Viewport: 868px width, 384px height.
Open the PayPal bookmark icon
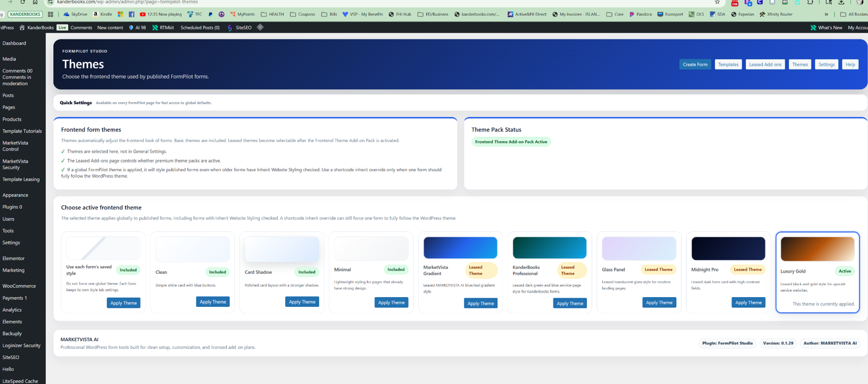[210, 14]
